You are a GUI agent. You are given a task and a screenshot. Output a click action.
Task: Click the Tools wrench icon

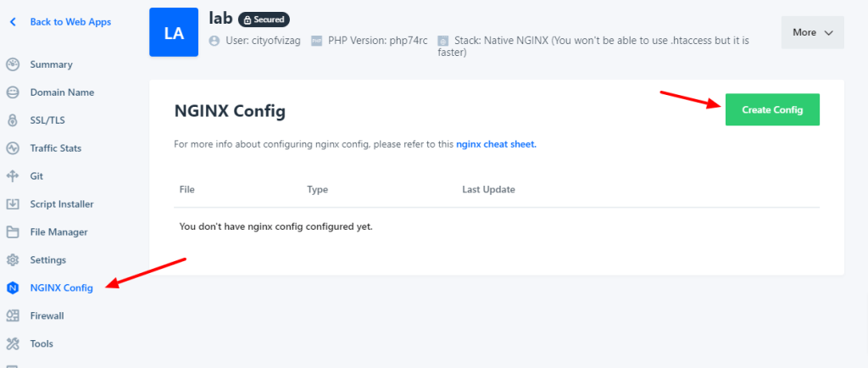click(13, 344)
